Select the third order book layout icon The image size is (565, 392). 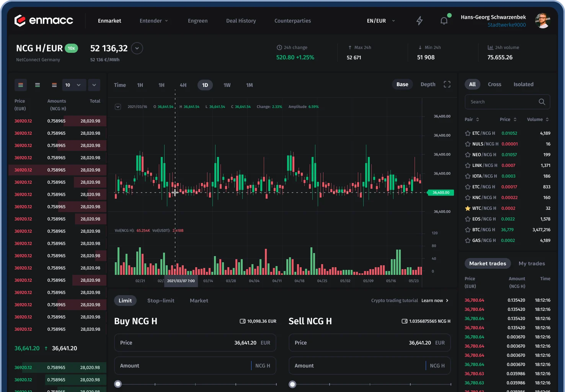click(54, 85)
